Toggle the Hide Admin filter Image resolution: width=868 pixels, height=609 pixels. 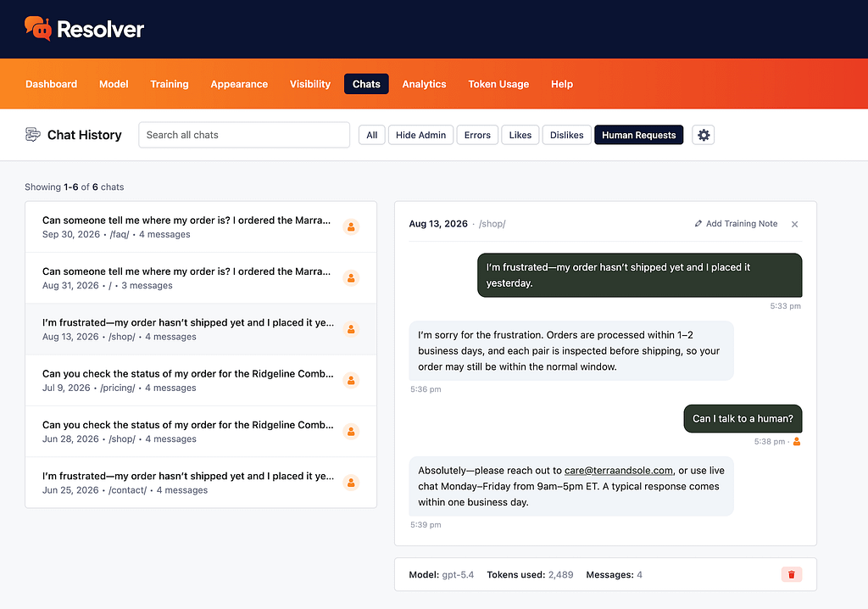tap(420, 135)
